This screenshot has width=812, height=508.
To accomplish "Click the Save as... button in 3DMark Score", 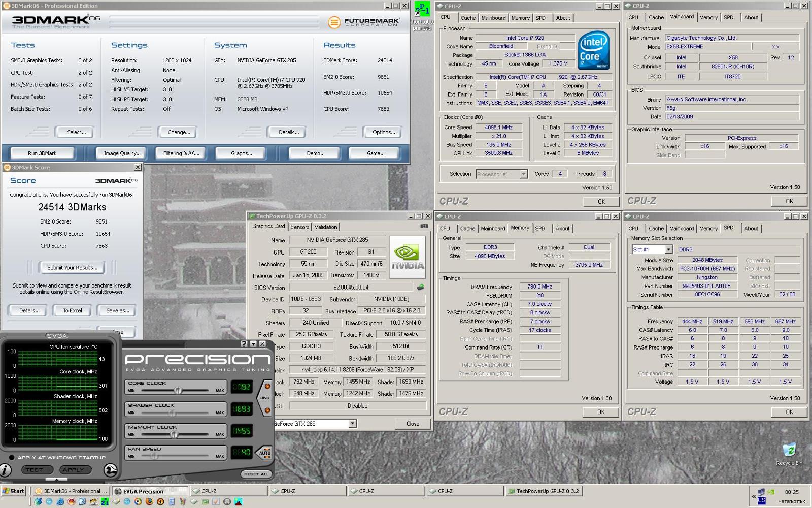I will (x=118, y=310).
